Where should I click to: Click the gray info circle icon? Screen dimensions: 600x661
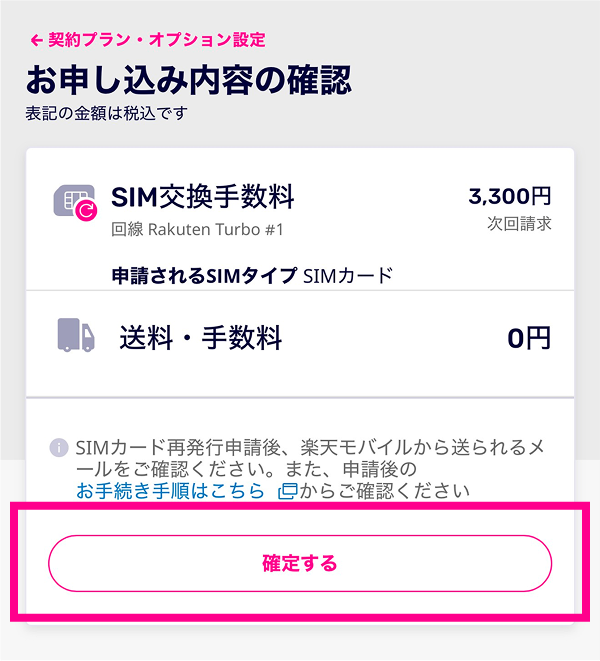point(58,447)
